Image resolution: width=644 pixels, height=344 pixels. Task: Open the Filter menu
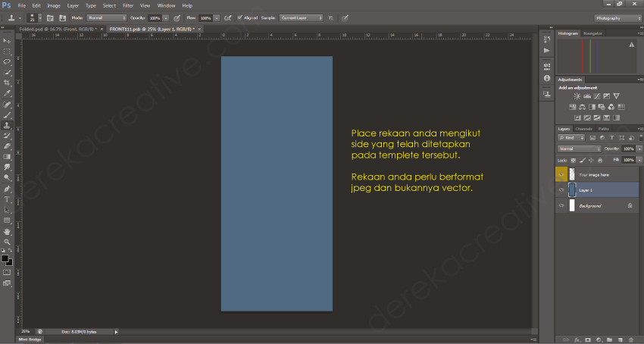click(127, 5)
